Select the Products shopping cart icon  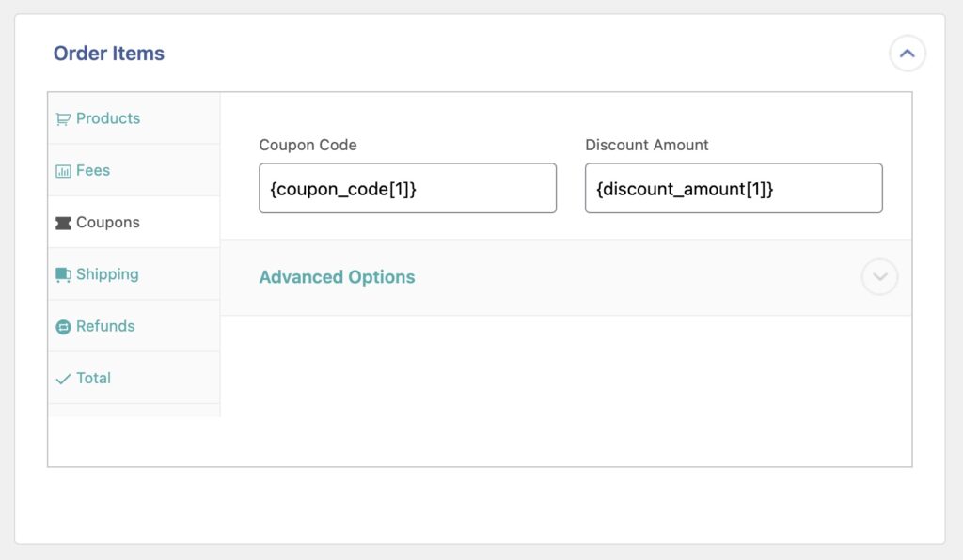click(63, 118)
